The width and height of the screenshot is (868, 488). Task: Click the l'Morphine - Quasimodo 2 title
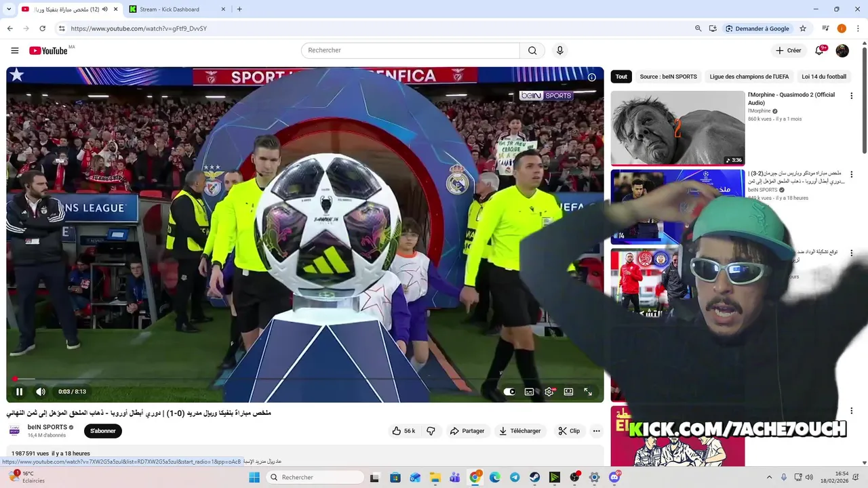point(791,99)
